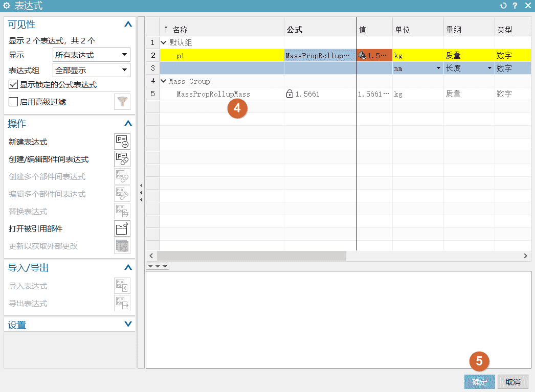
Task: Collapse the 操作 section
Action: (128, 123)
